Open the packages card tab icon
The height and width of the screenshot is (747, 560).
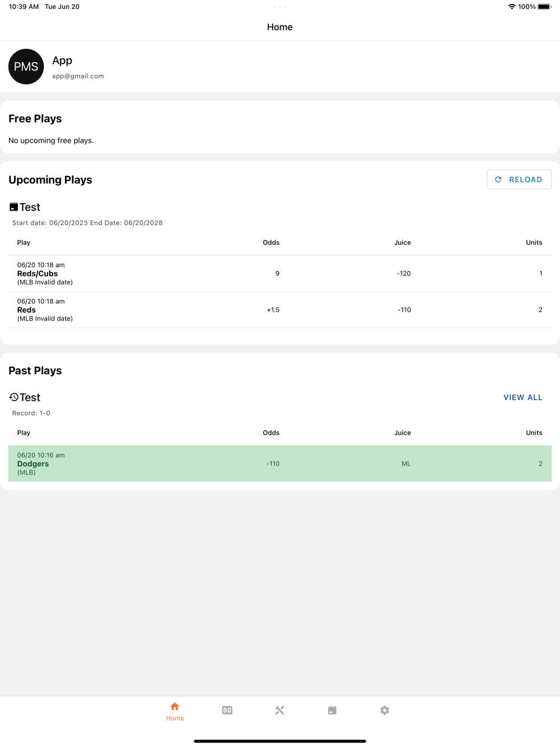click(x=332, y=710)
